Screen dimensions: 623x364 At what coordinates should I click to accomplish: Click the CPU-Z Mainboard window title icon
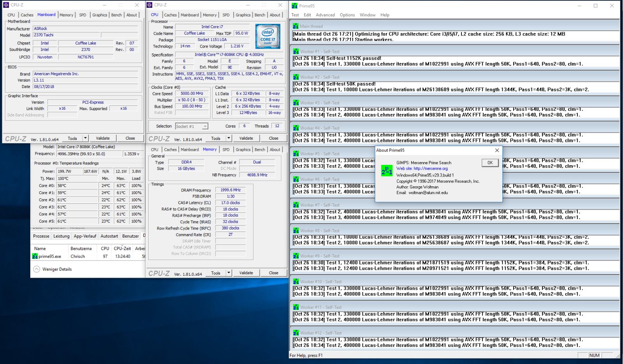pos(6,5)
